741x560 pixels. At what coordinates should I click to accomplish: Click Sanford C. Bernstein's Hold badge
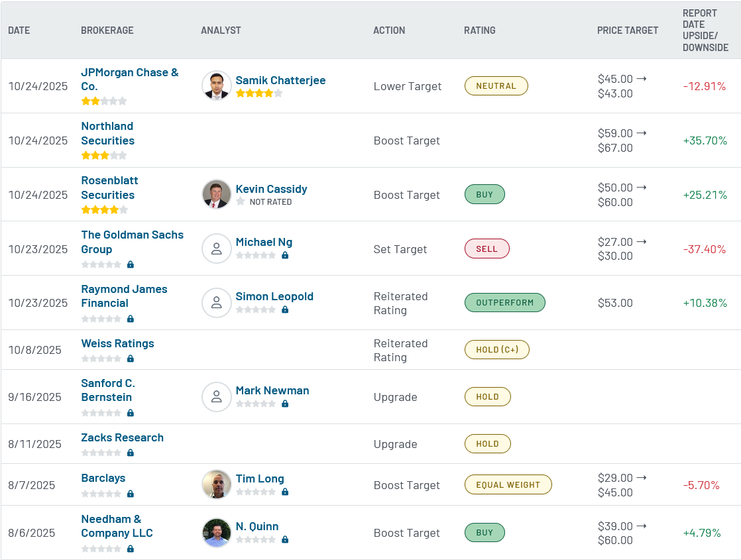(x=487, y=396)
